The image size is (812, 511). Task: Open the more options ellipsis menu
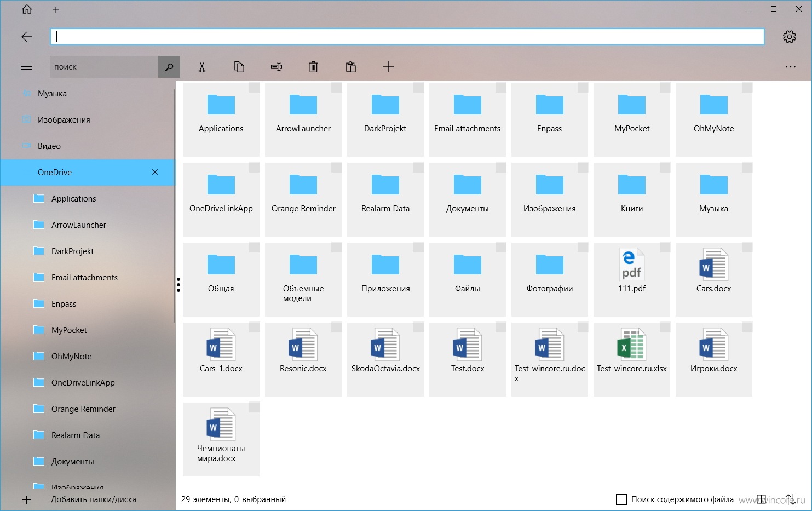pos(791,67)
